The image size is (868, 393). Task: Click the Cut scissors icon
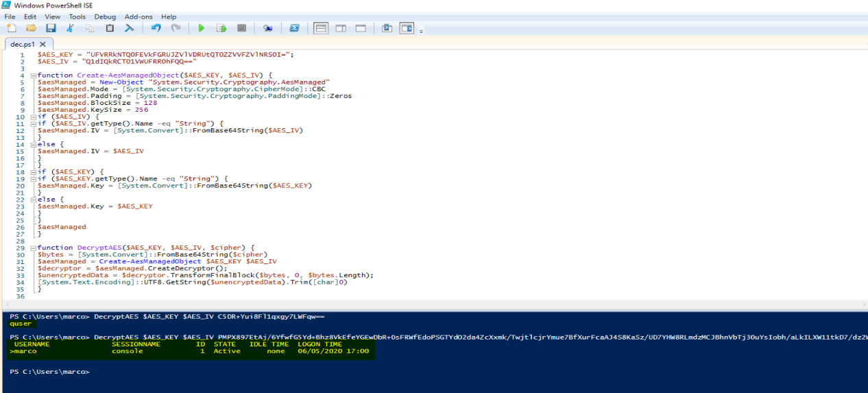tap(70, 28)
